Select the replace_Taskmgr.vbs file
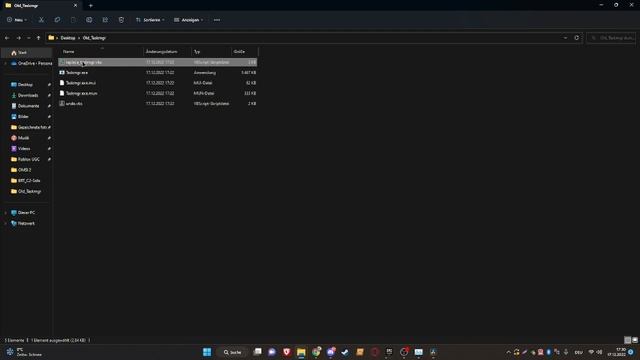 point(158,62)
